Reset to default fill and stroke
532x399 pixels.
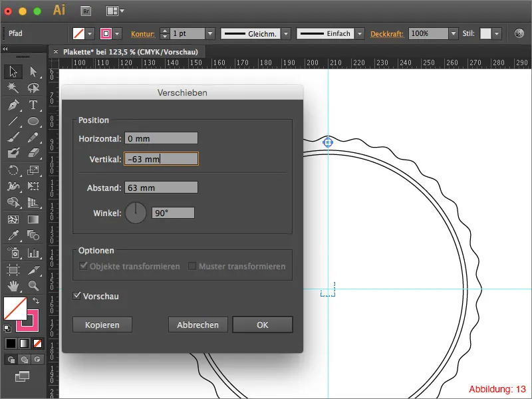(7, 328)
